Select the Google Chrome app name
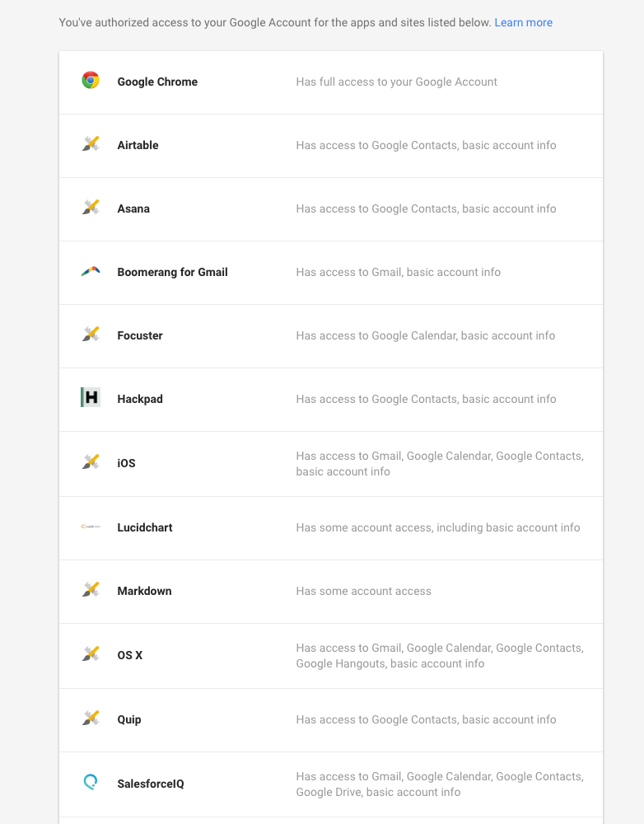Screen dimensions: 644x824 click(x=157, y=82)
